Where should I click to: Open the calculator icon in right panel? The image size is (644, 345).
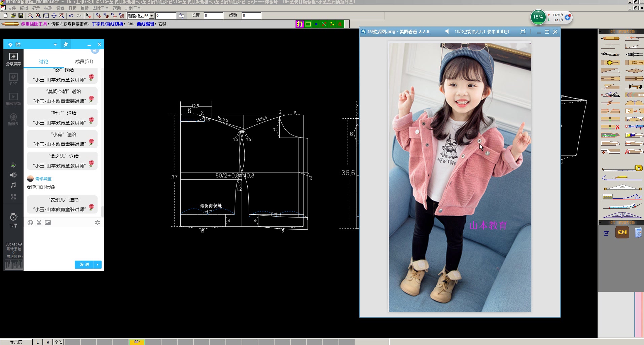[x=638, y=232]
